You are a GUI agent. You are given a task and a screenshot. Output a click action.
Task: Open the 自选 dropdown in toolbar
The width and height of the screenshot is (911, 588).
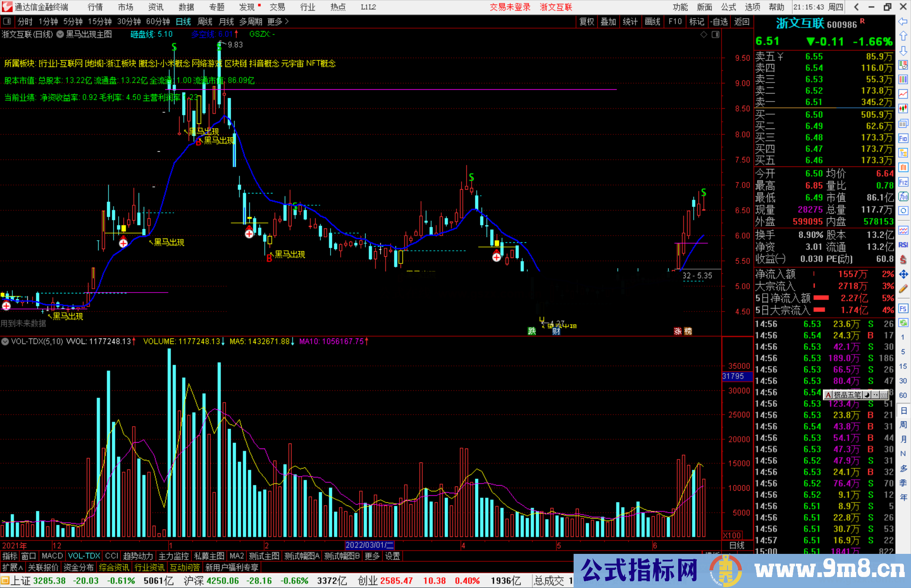pos(719,21)
